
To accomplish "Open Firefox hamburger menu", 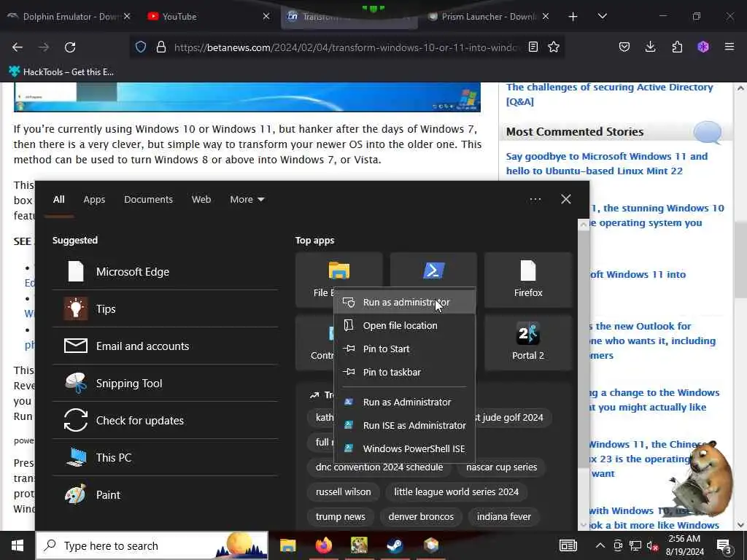I will (729, 47).
